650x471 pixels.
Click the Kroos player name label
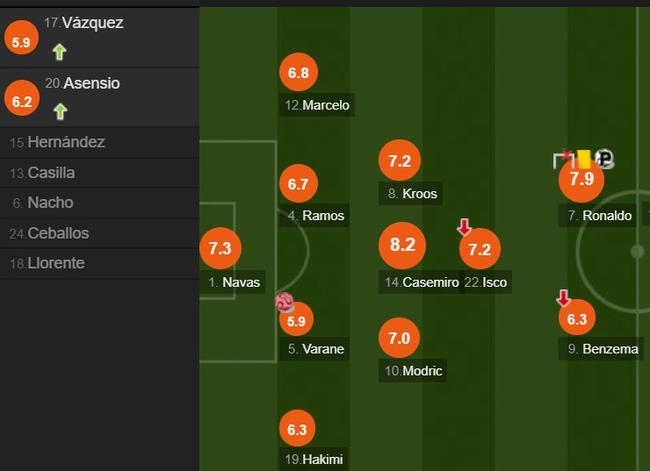(x=419, y=193)
